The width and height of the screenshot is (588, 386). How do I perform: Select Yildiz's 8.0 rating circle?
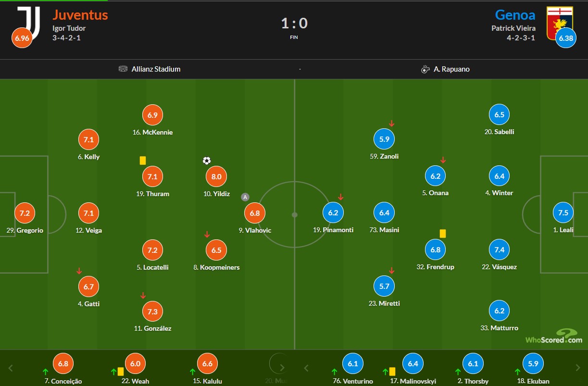point(216,176)
